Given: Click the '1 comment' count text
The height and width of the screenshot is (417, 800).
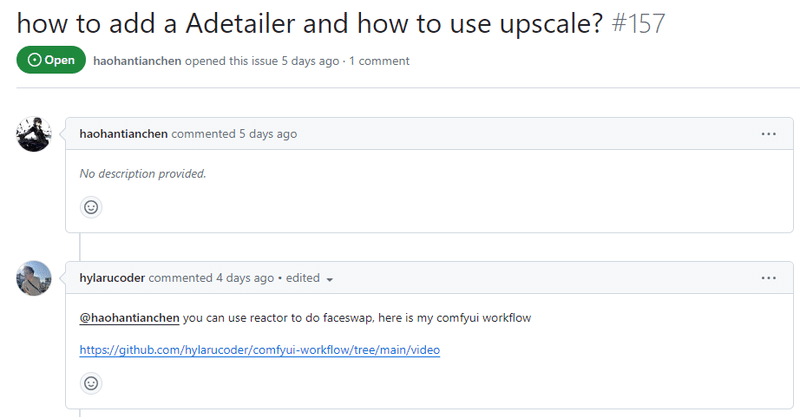Looking at the screenshot, I should pyautogui.click(x=380, y=61).
